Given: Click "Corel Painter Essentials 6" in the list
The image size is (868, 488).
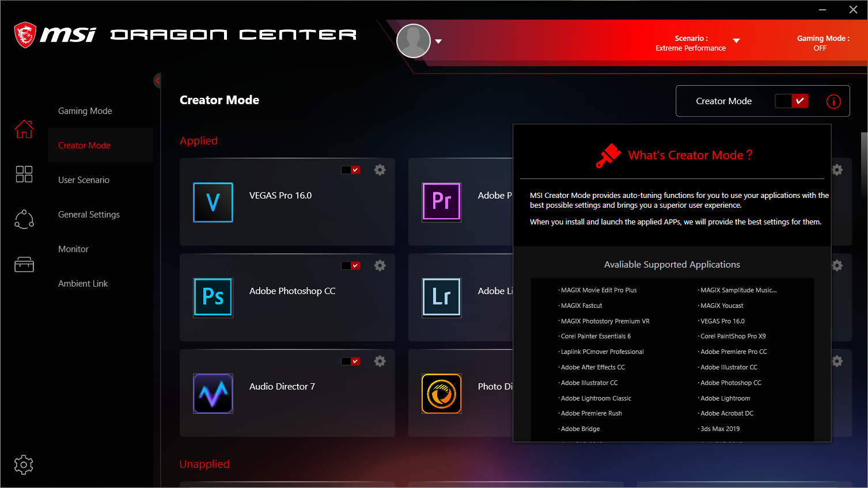Looking at the screenshot, I should click(x=596, y=337).
